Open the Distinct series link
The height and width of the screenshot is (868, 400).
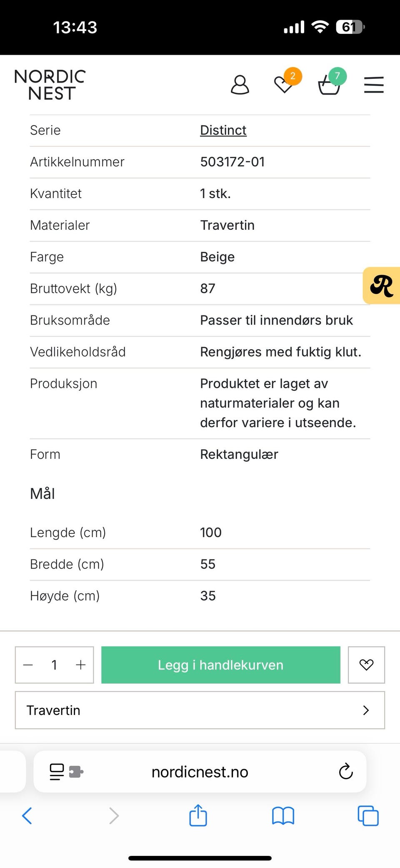pos(223,130)
